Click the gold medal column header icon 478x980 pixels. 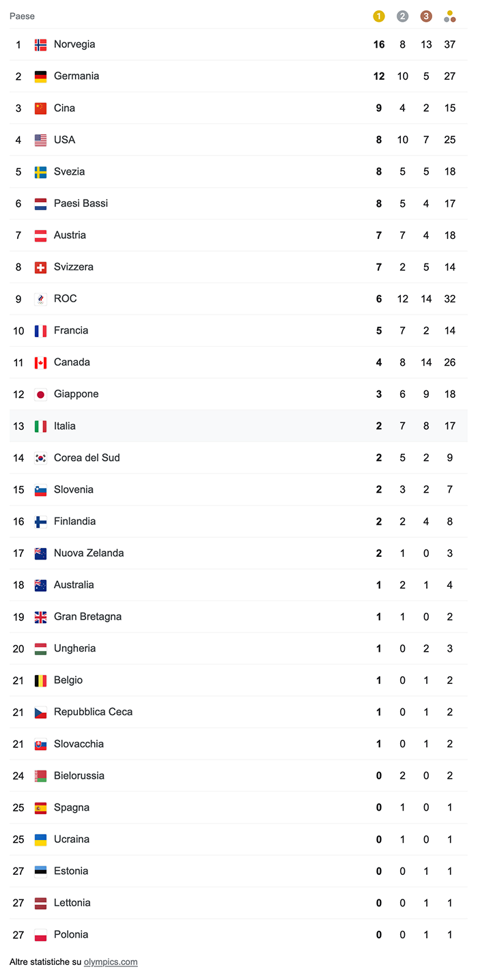[x=379, y=16]
